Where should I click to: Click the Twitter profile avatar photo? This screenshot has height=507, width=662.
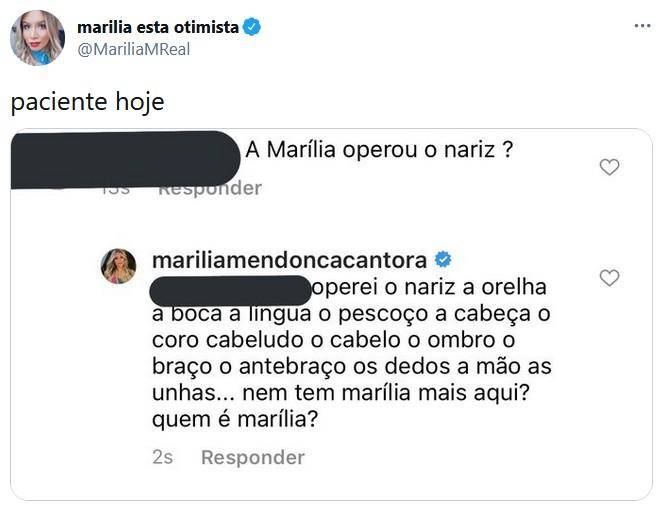point(37,38)
